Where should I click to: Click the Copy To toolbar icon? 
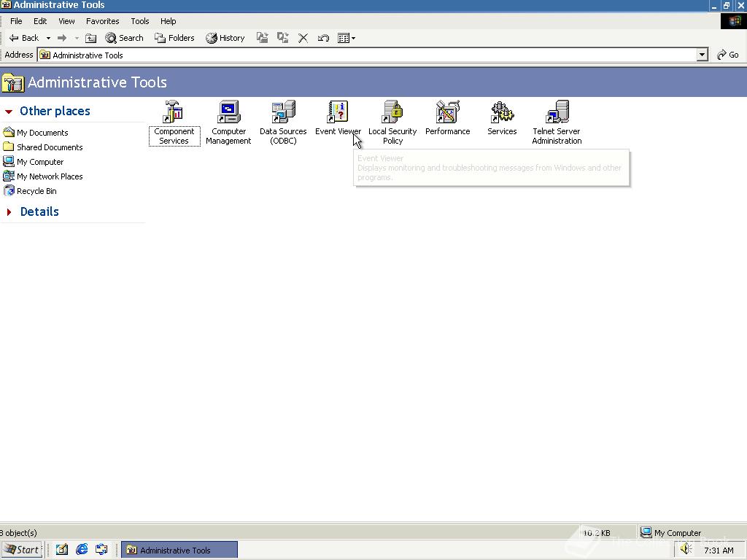coord(283,38)
